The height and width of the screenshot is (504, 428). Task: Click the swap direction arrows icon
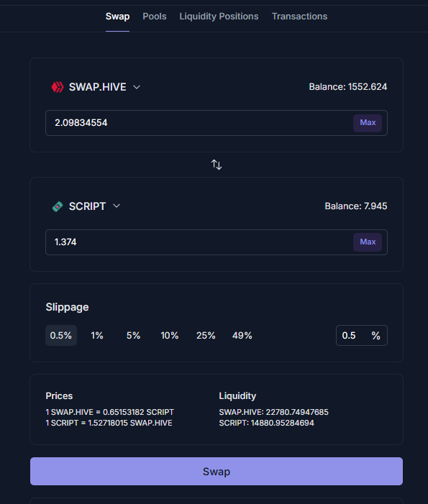(x=217, y=165)
